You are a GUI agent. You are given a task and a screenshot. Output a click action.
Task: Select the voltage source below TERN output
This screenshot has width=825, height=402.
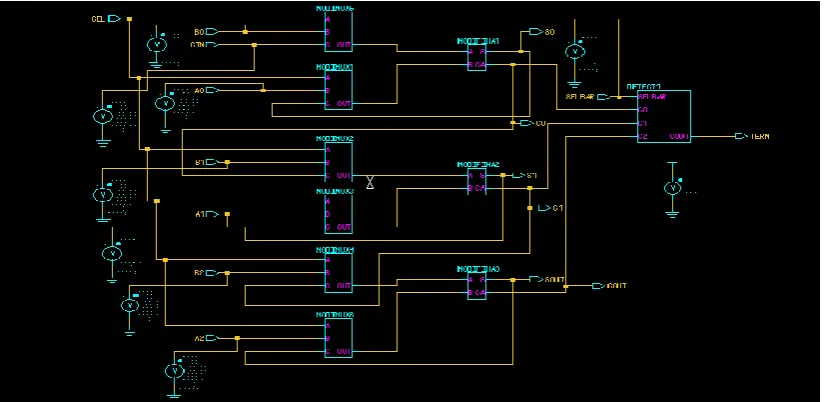tap(672, 188)
